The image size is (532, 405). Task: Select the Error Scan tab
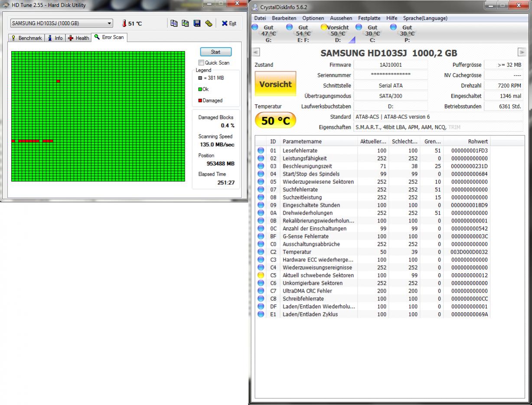[x=109, y=37]
